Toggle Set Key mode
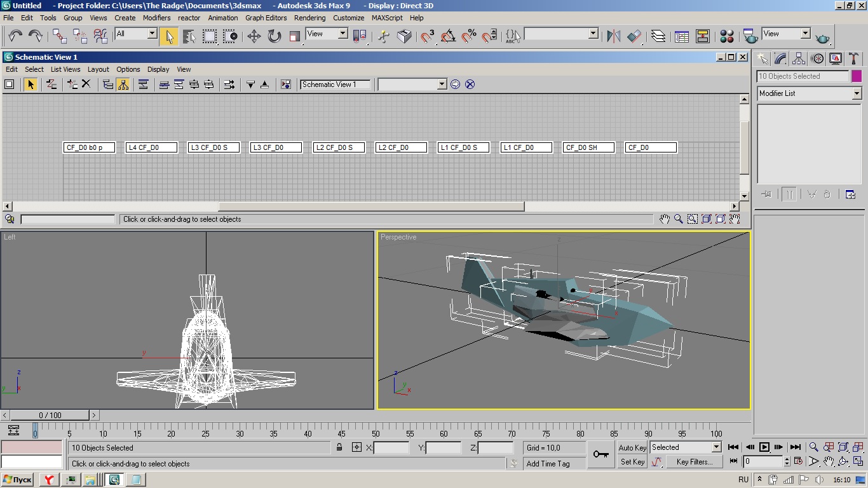Viewport: 868px width, 488px height. pos(632,462)
